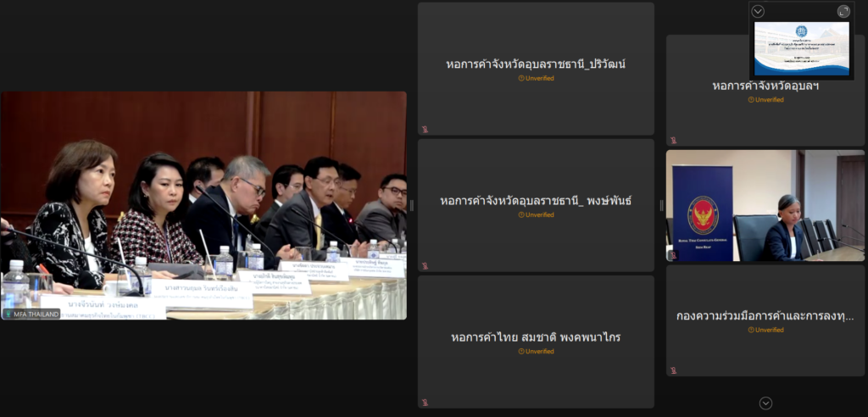Click muted mic icon on พงษ์พันธ์ tile
Image resolution: width=868 pixels, height=417 pixels.
pos(426,266)
